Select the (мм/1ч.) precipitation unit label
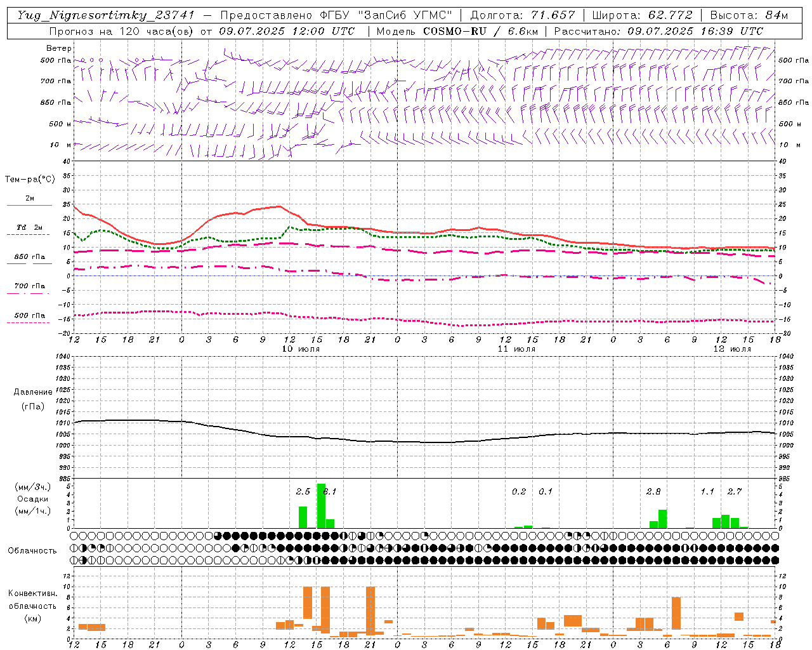 (x=33, y=511)
